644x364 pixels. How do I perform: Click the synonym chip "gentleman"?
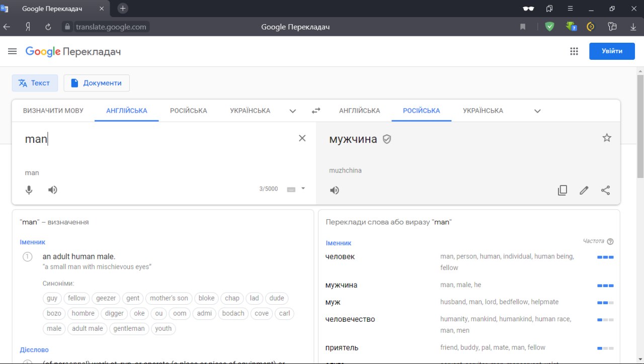[129, 328]
